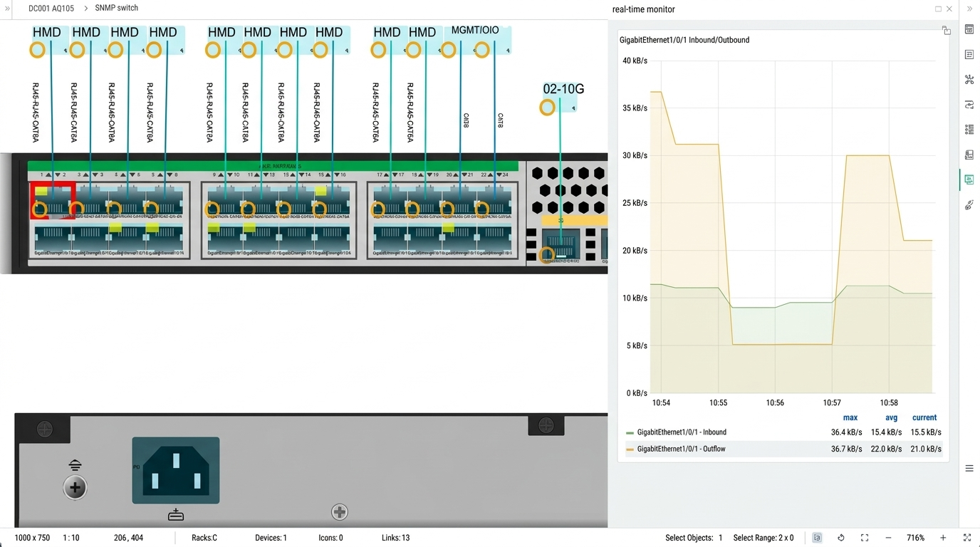Screen dimensions: 980x547
Task: Open the properties form icon in right sidebar
Action: pos(969,54)
